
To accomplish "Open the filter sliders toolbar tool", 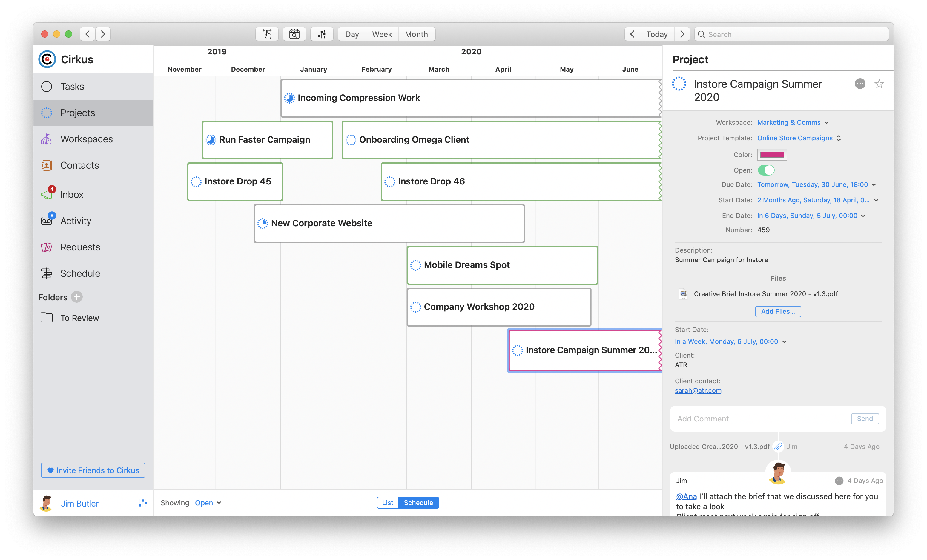I will (322, 34).
